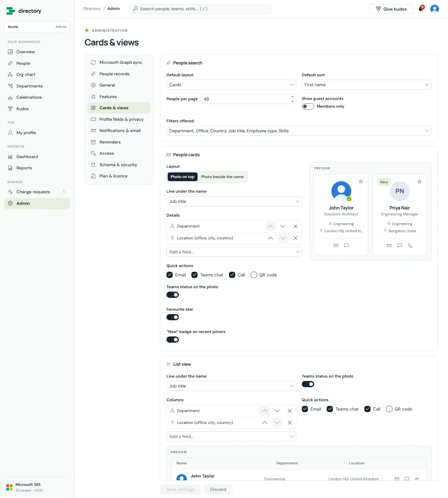Click the People per page number field
The height and width of the screenshot is (498, 448).
pos(248,99)
